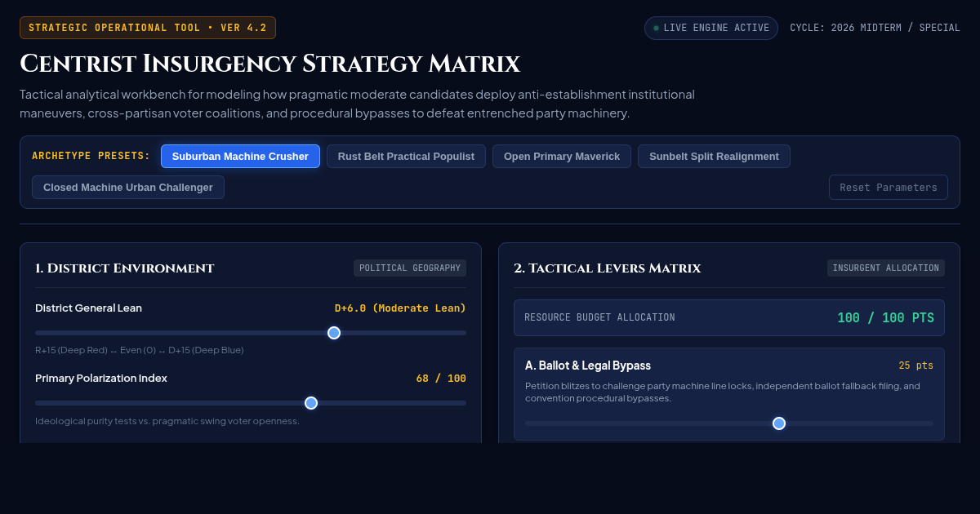Click the Reset Parameters button

click(889, 187)
